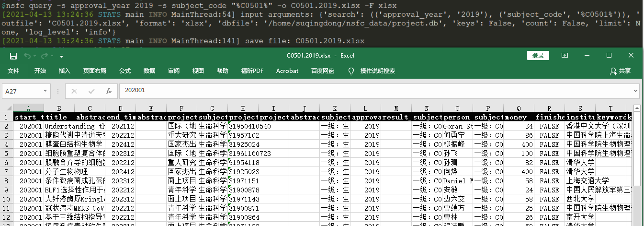This screenshot has height=226, width=644.
Task: Switch to the 百度网盘 tab
Action: click(x=323, y=71)
